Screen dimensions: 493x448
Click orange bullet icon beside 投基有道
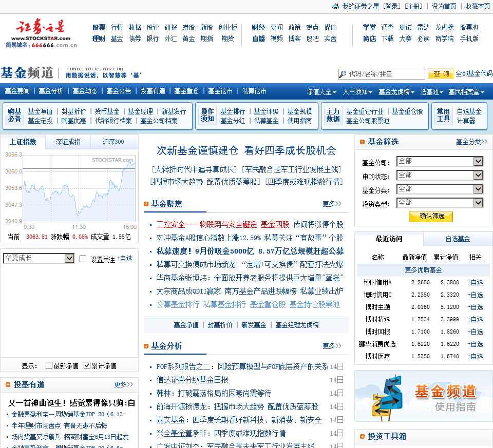click(x=8, y=384)
